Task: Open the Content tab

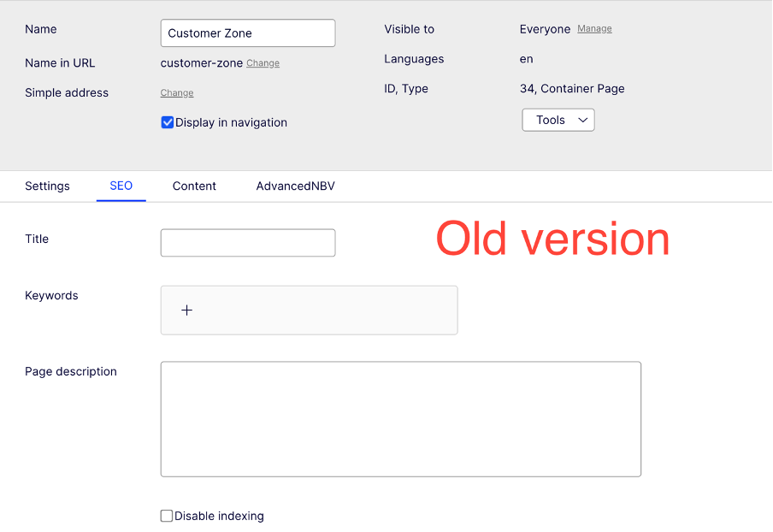Action: tap(194, 186)
